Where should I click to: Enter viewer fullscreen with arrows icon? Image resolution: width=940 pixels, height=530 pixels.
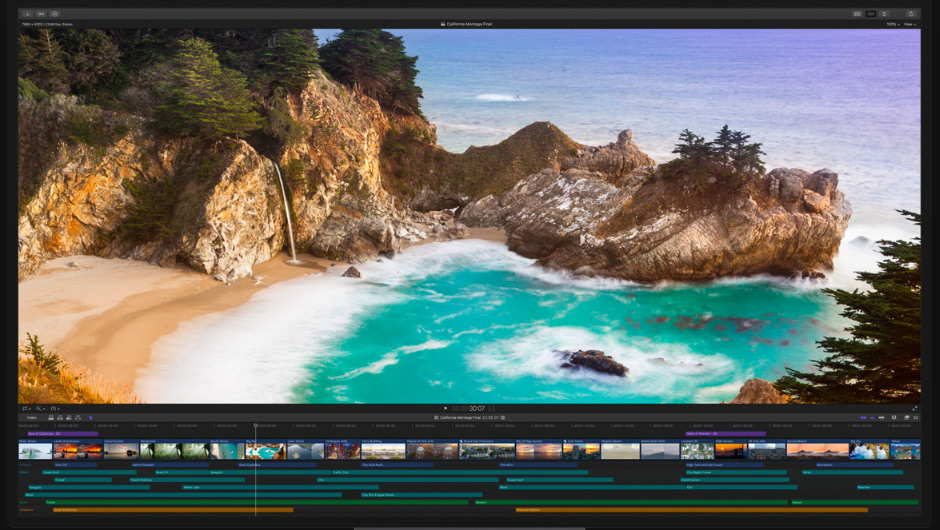[x=915, y=408]
